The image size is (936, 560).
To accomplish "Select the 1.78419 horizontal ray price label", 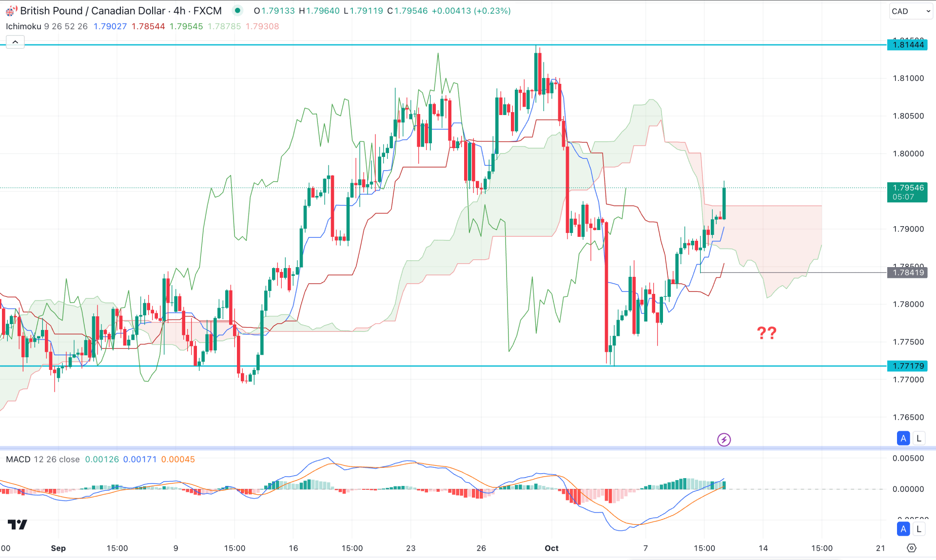I will pyautogui.click(x=907, y=272).
